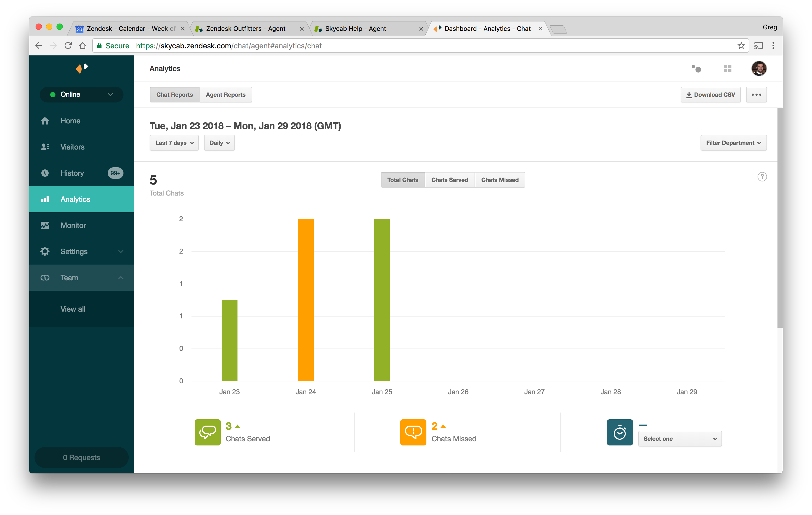This screenshot has height=515, width=812.
Task: Expand the Filter Department dropdown
Action: coord(733,143)
